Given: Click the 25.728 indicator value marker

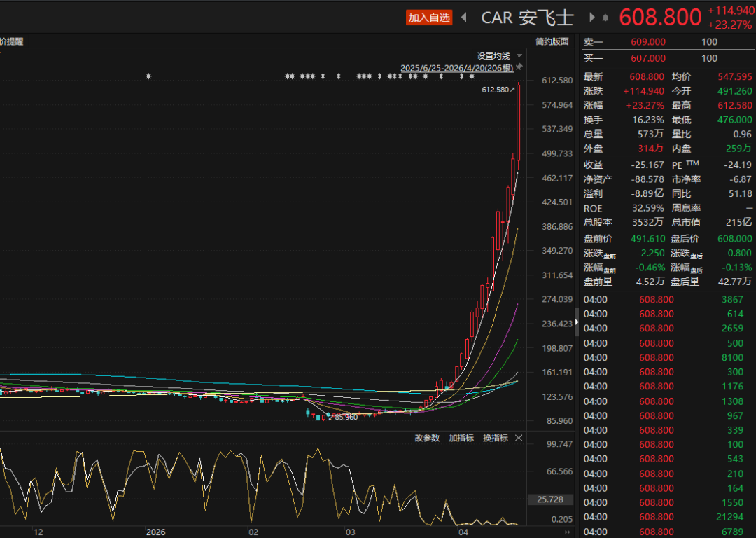Looking at the screenshot, I should point(550,499).
